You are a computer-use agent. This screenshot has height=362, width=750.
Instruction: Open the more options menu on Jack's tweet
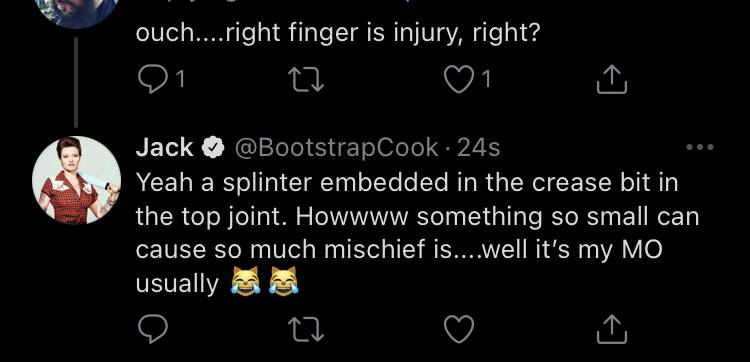700,147
